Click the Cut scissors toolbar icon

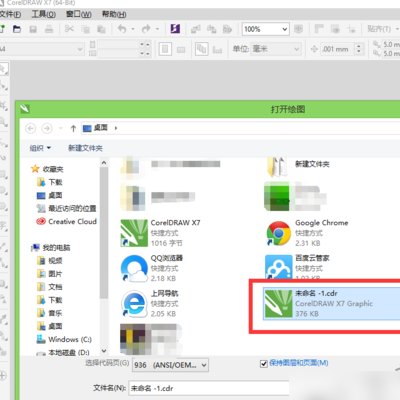pyautogui.click(x=69, y=29)
